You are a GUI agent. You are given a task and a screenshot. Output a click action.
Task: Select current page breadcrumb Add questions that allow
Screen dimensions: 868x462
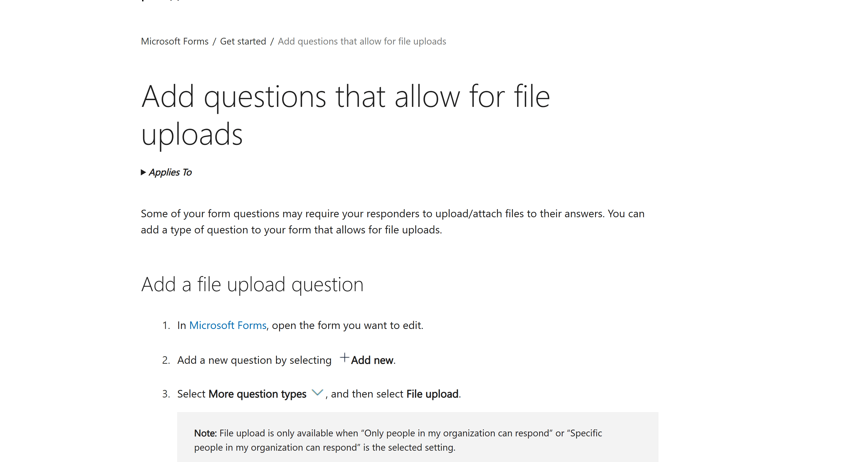(x=362, y=41)
